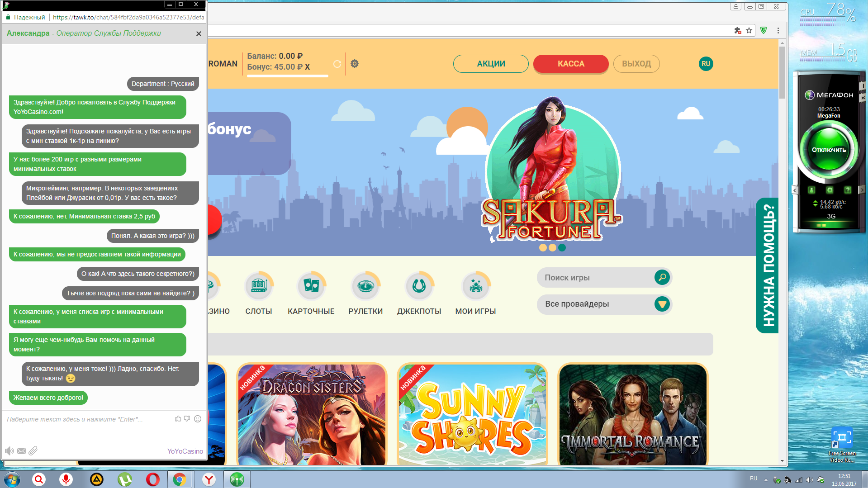Open the Chrome three-dot menu
Screen dimensions: 868x488
(778, 30)
